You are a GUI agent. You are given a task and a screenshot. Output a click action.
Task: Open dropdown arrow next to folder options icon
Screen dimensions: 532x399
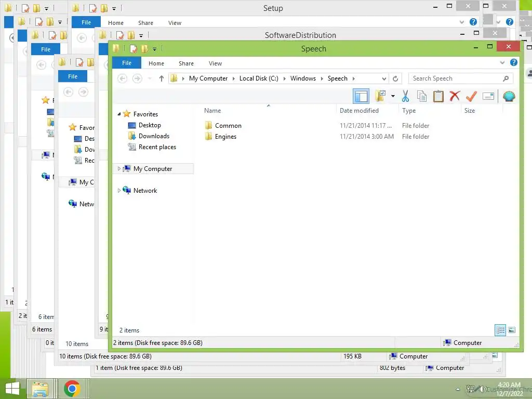[393, 96]
